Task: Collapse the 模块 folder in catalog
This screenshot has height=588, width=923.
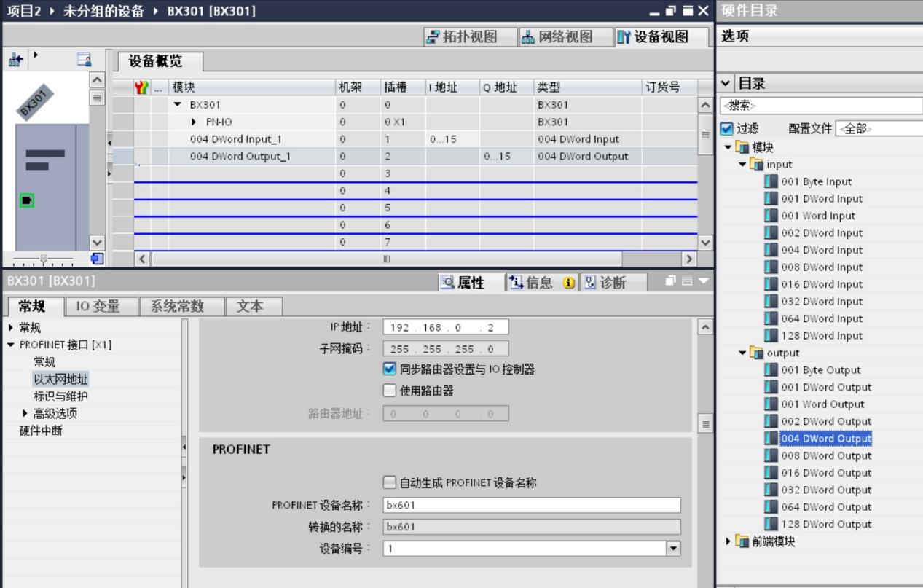Action: 728,148
